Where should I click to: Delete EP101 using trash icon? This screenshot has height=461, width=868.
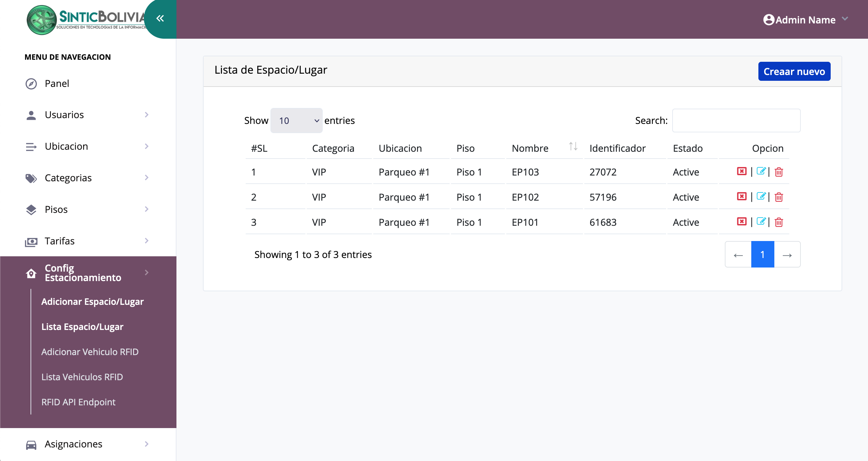click(779, 222)
